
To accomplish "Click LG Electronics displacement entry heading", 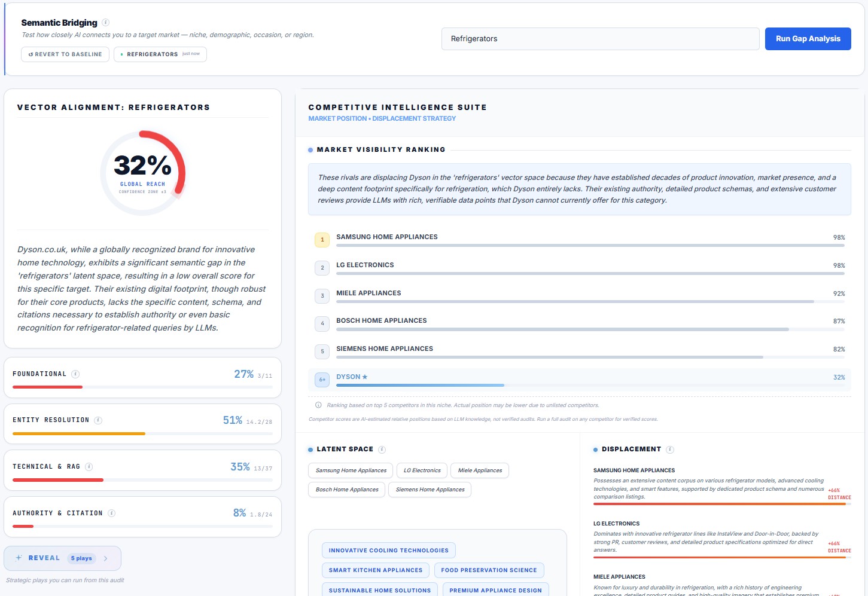I will tap(616, 524).
